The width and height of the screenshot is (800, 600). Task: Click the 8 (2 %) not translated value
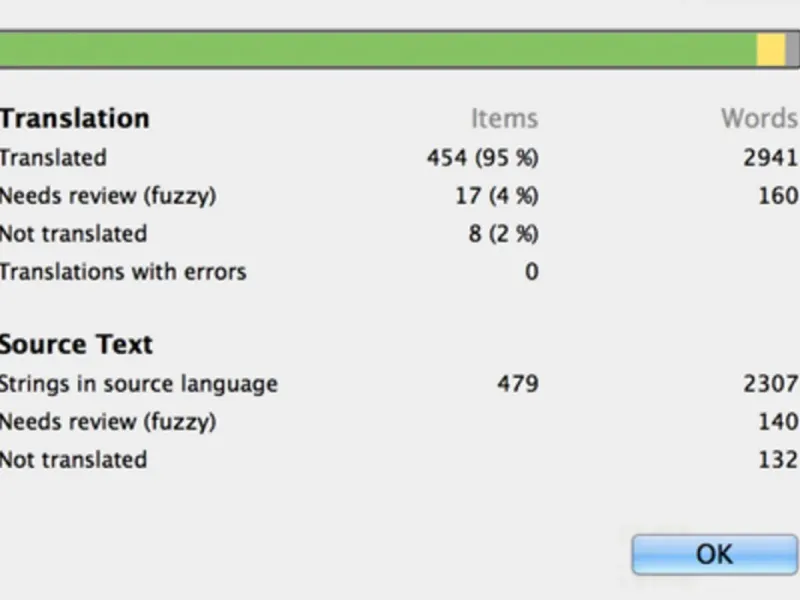click(x=502, y=234)
